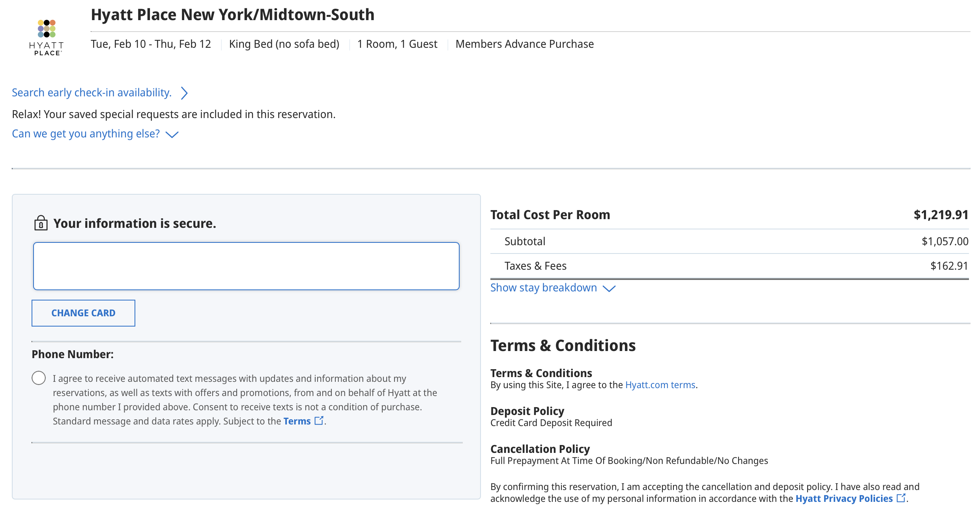Click the 'Taxes & Fees' label
This screenshot has width=980, height=522.
click(535, 266)
